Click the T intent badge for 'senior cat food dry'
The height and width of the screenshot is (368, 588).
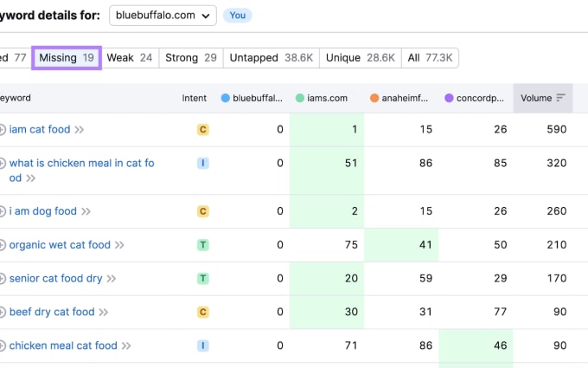tap(203, 278)
